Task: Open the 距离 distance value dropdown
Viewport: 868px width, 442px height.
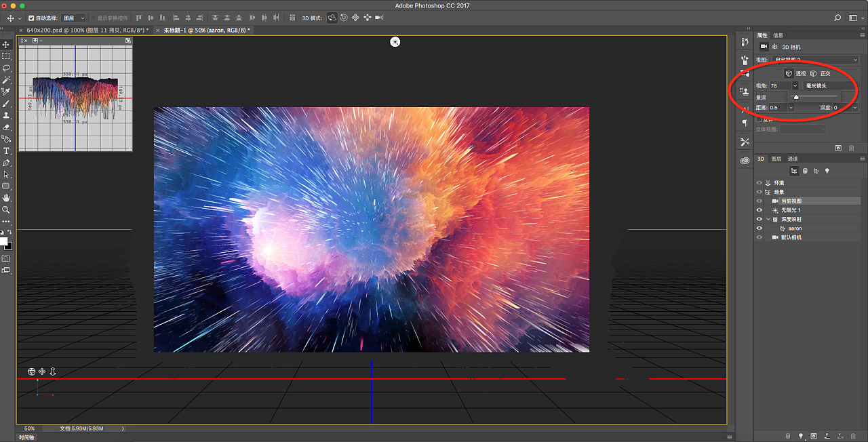Action: 791,107
